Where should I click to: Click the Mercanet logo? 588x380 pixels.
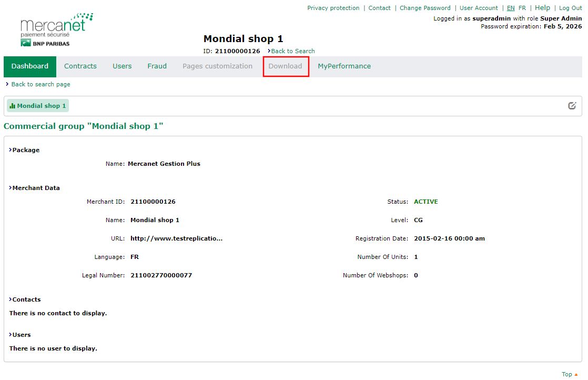55,25
